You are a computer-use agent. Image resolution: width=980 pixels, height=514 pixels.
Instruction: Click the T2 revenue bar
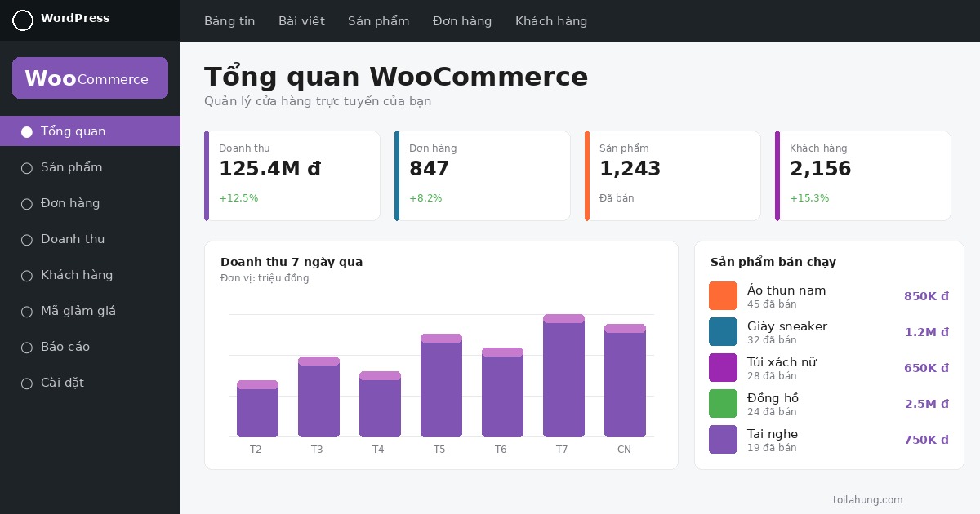[x=257, y=409]
